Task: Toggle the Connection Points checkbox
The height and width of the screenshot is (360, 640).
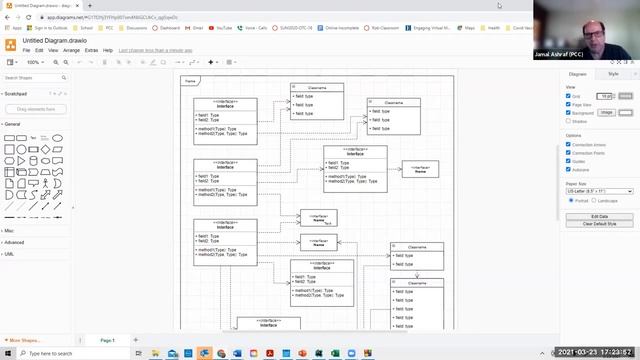Action: [568, 153]
